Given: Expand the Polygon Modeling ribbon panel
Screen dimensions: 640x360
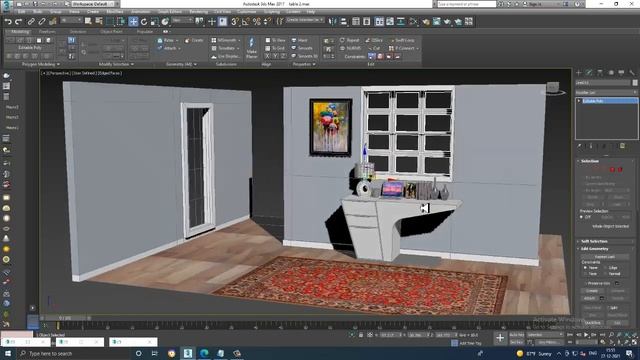Looking at the screenshot, I should point(41,64).
